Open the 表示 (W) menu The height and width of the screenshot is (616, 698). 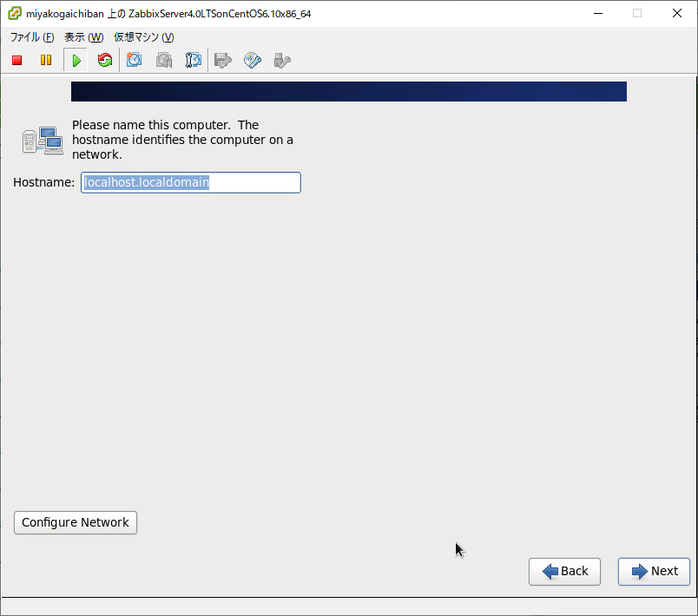83,37
